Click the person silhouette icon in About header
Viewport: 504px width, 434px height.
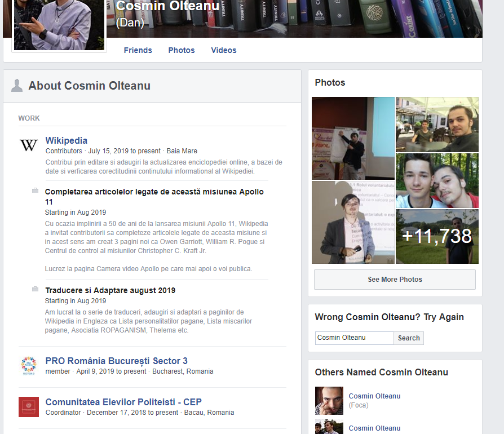pos(17,86)
